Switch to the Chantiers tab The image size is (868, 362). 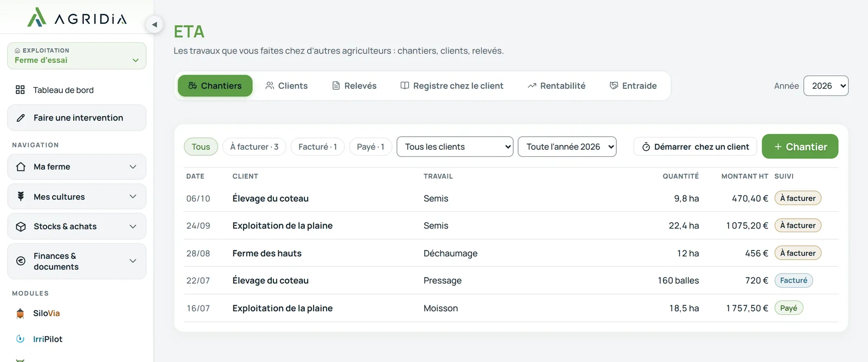(x=215, y=86)
